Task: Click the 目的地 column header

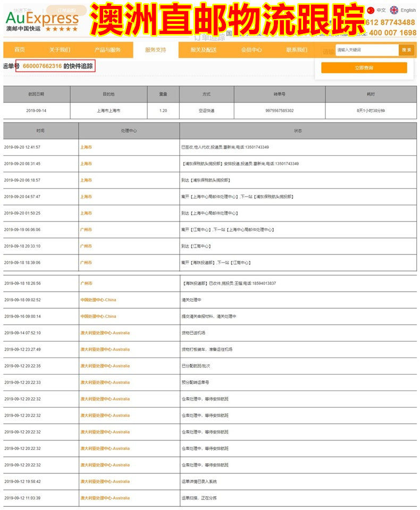Action: point(108,94)
